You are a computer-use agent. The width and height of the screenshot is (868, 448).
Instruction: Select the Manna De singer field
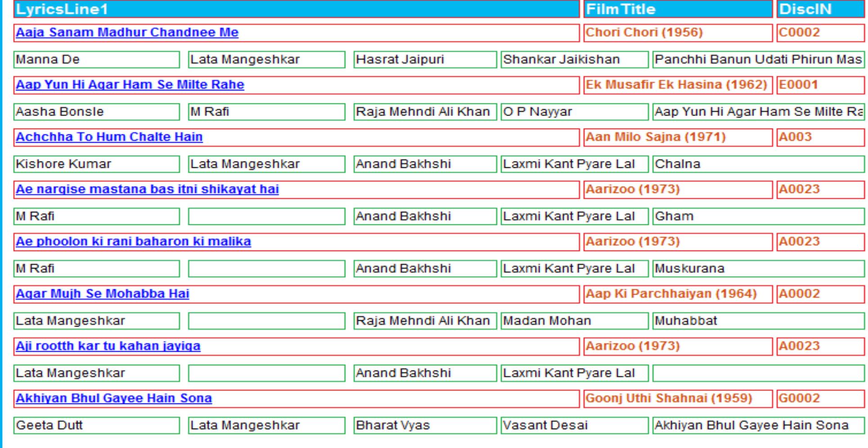(x=96, y=59)
